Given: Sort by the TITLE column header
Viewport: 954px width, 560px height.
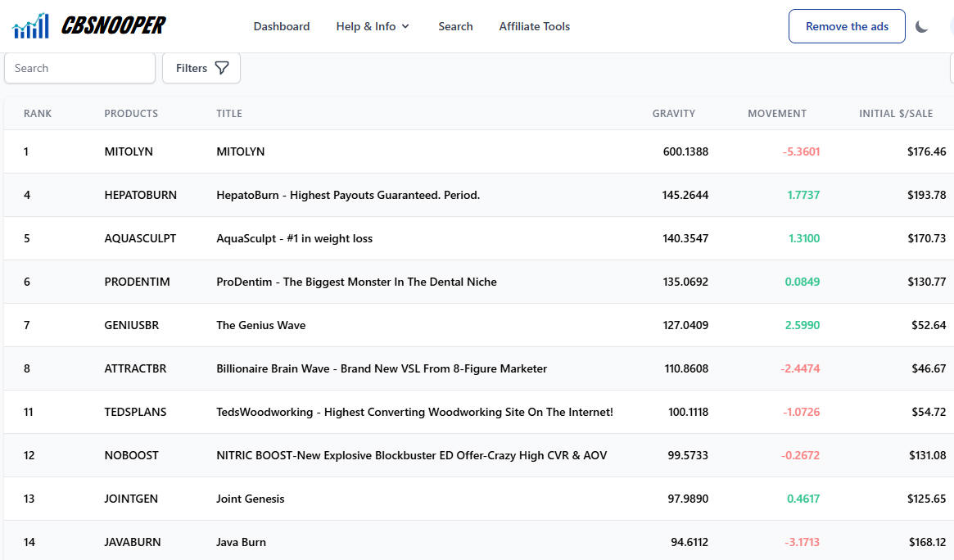Looking at the screenshot, I should 229,114.
